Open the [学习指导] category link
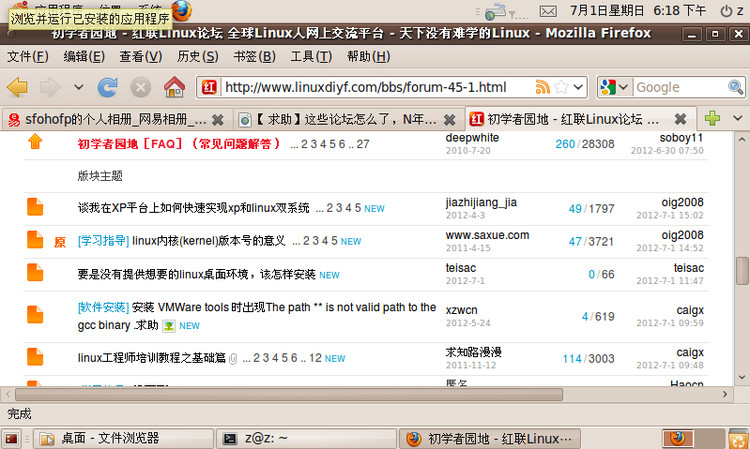This screenshot has height=449, width=750. pyautogui.click(x=103, y=241)
